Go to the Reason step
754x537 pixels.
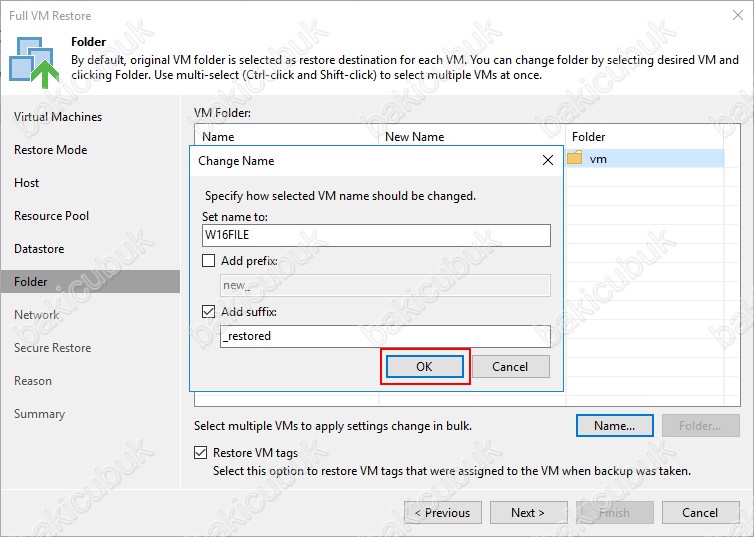tap(33, 381)
